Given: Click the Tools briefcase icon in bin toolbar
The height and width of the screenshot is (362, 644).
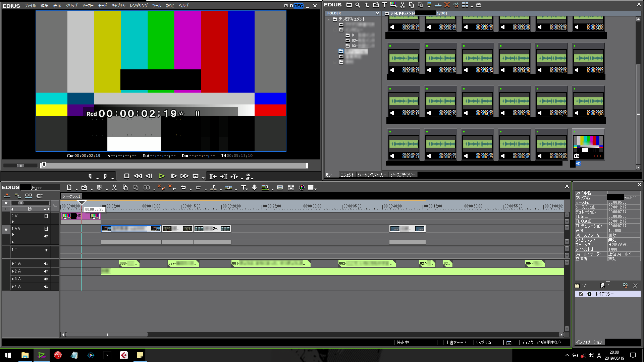Looking at the screenshot, I should click(479, 5).
